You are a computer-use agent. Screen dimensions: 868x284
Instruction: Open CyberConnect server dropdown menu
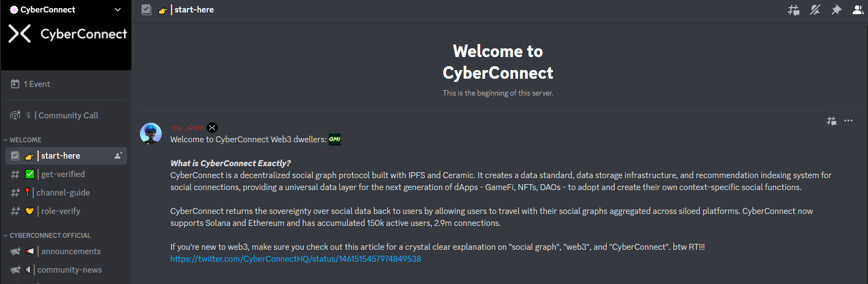[66, 10]
